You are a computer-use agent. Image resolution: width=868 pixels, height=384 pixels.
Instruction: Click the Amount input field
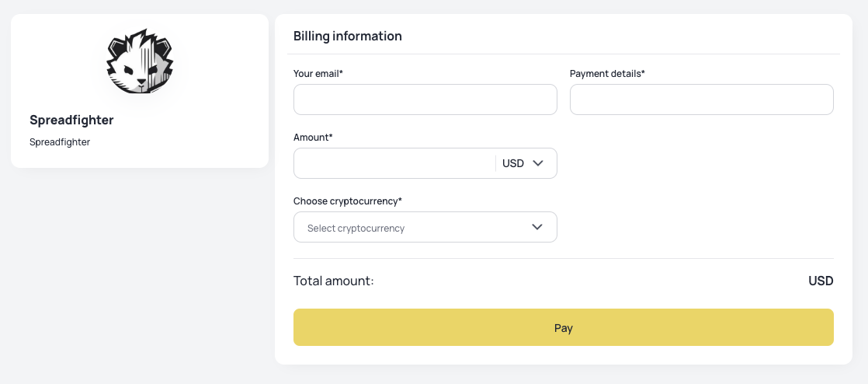tap(394, 163)
